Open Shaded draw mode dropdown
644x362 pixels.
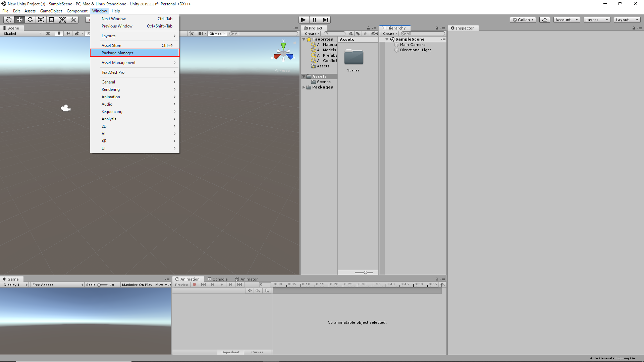(x=22, y=34)
